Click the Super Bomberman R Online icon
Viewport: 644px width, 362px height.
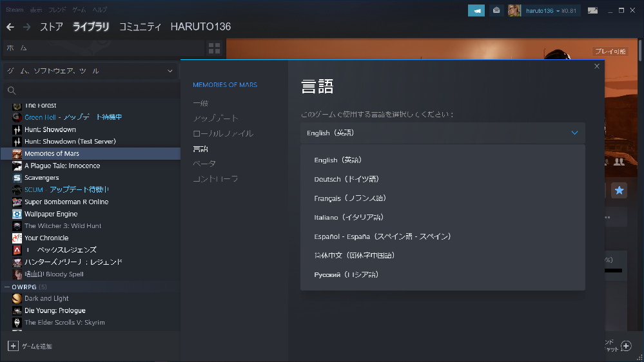point(17,202)
